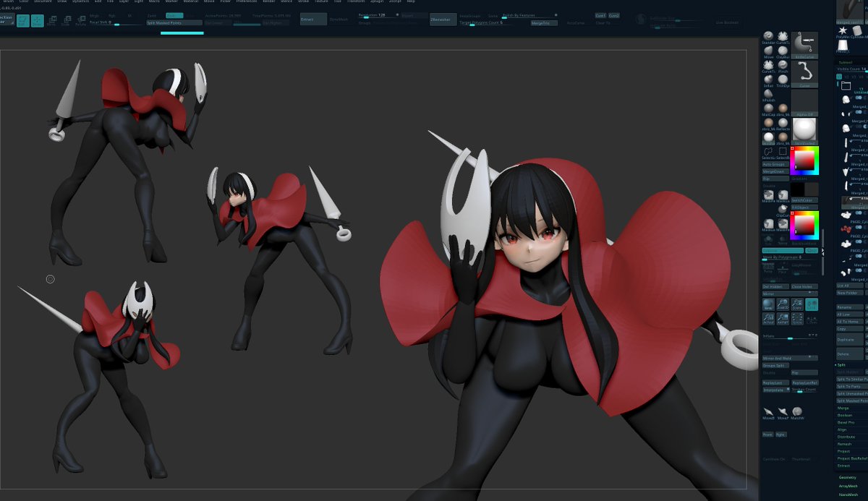Open the Preferences menu

coord(246,2)
